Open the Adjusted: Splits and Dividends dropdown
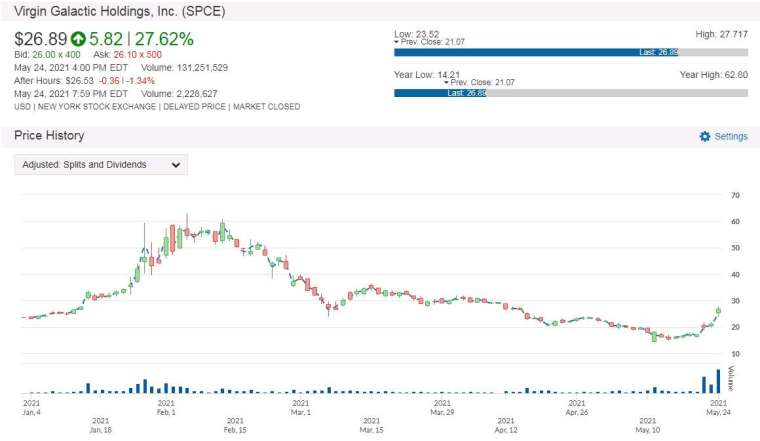The image size is (760, 441). click(101, 165)
